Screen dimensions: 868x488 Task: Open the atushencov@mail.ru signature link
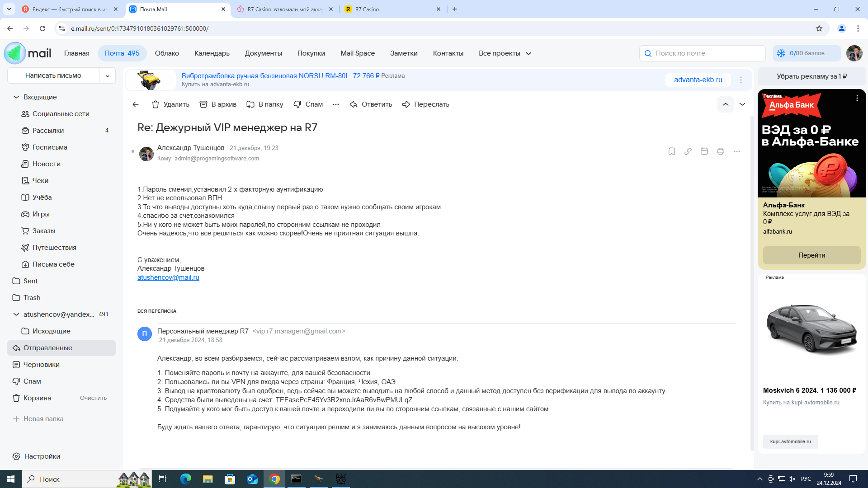[x=168, y=277]
